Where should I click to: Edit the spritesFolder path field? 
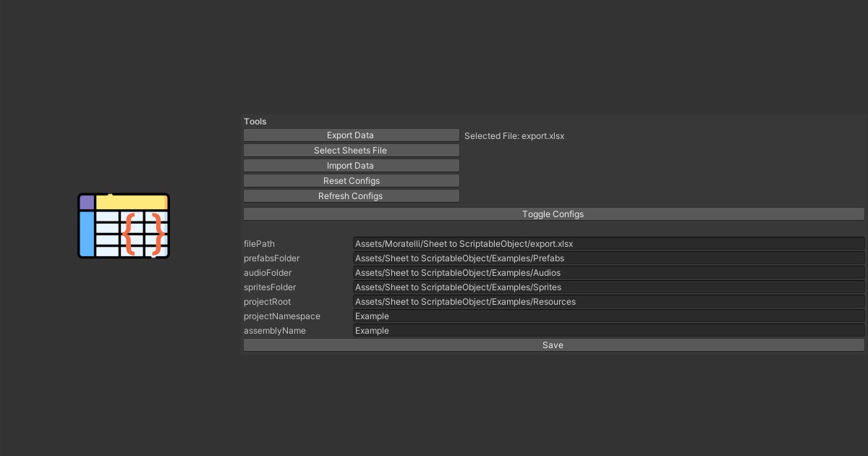[x=608, y=287]
